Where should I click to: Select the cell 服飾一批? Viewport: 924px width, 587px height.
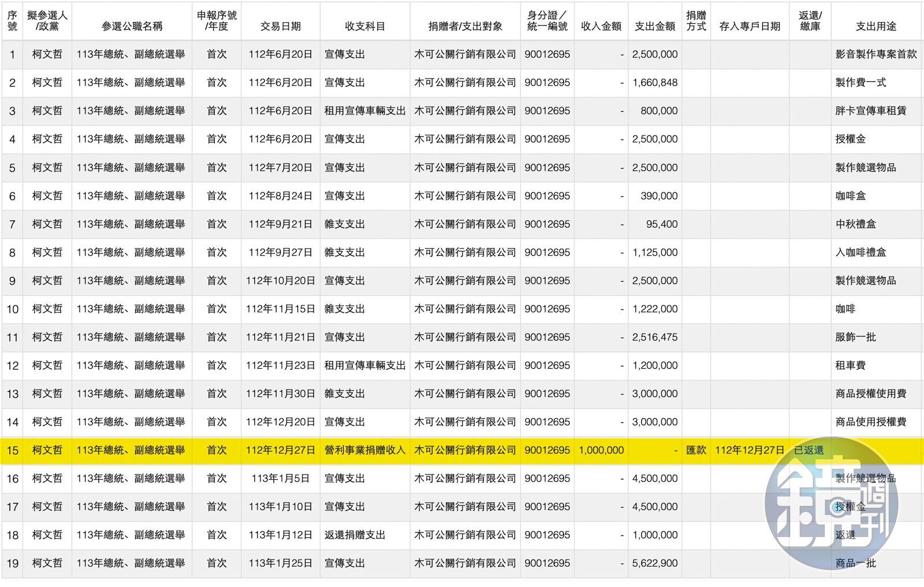(x=856, y=337)
